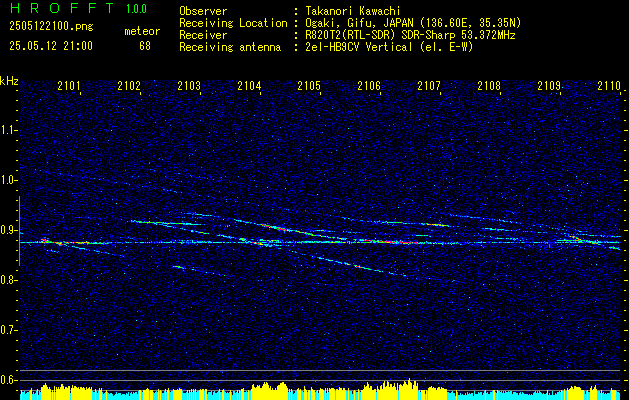This screenshot has height=400, width=629.
Task: Select the meteor count 68
Action: tap(145, 46)
